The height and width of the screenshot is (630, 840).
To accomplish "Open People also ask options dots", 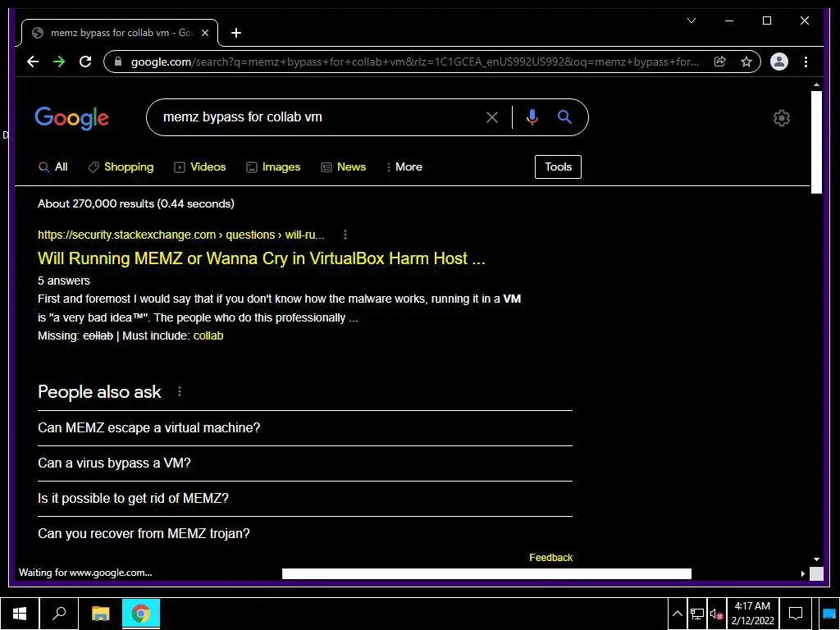I will 180,391.
